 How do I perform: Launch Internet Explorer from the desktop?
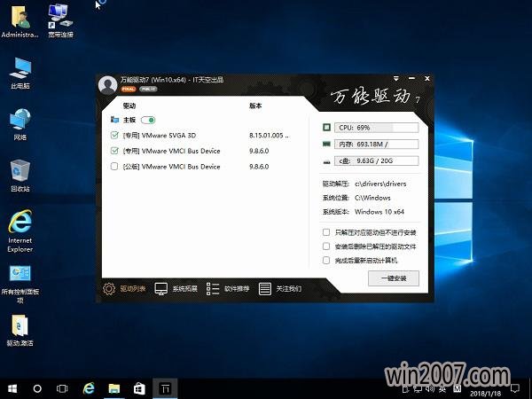tap(20, 231)
